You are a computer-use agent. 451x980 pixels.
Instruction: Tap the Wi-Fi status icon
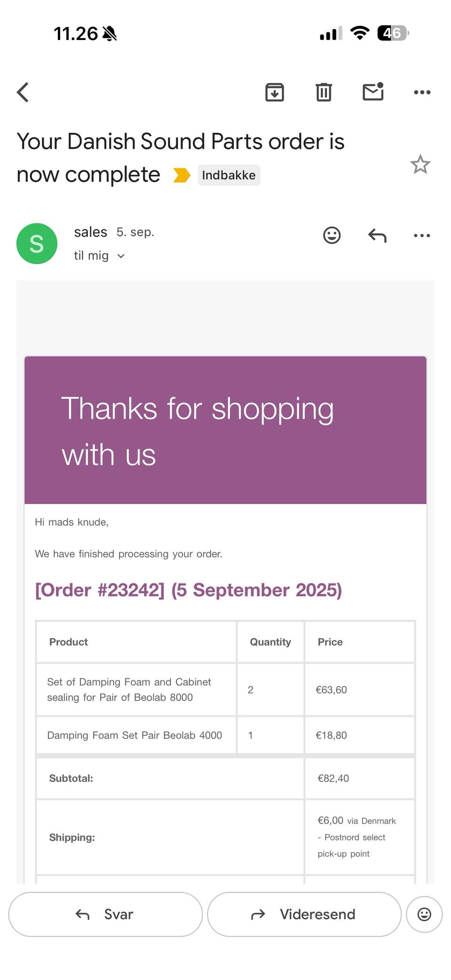360,33
